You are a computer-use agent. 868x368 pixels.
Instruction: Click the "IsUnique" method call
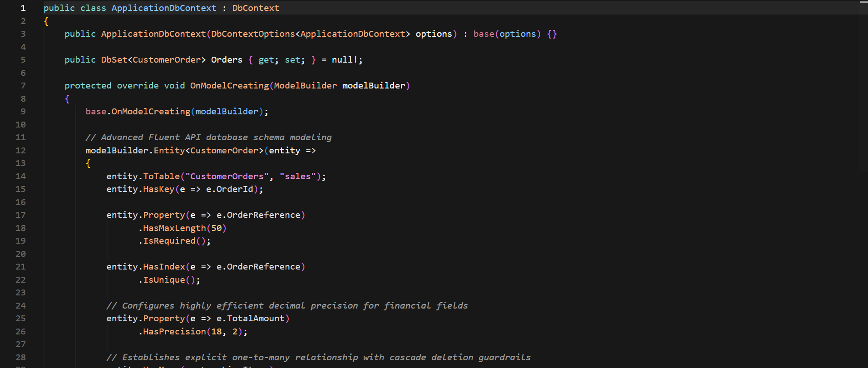click(164, 280)
